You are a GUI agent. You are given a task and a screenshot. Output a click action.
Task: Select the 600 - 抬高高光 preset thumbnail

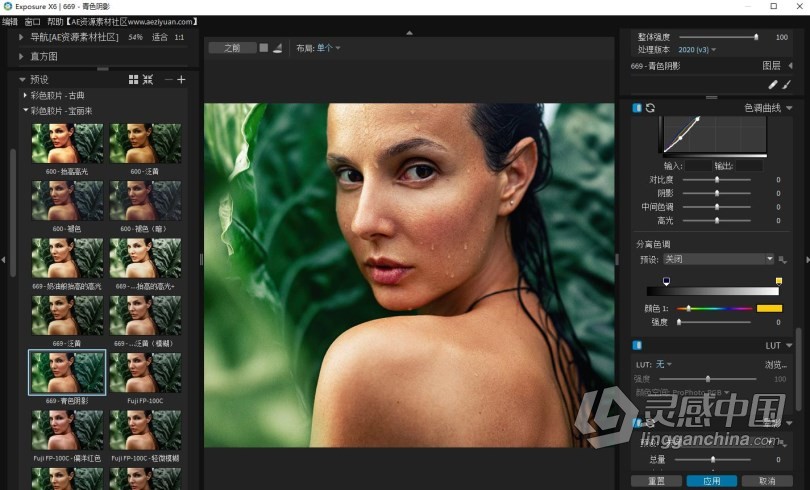(67, 144)
